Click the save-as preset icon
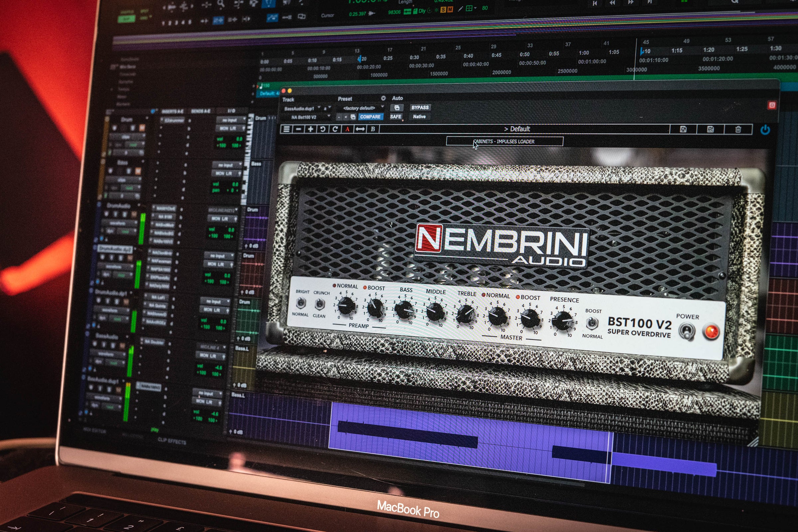 [710, 129]
